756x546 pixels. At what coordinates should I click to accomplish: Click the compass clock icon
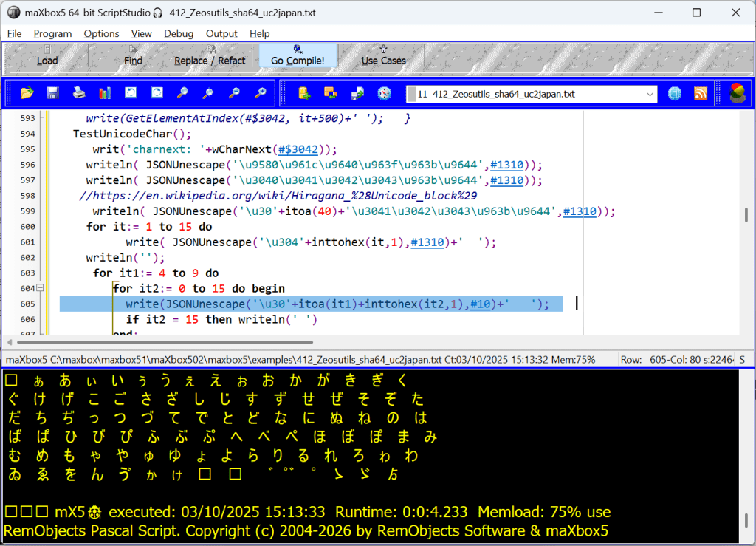pyautogui.click(x=384, y=94)
